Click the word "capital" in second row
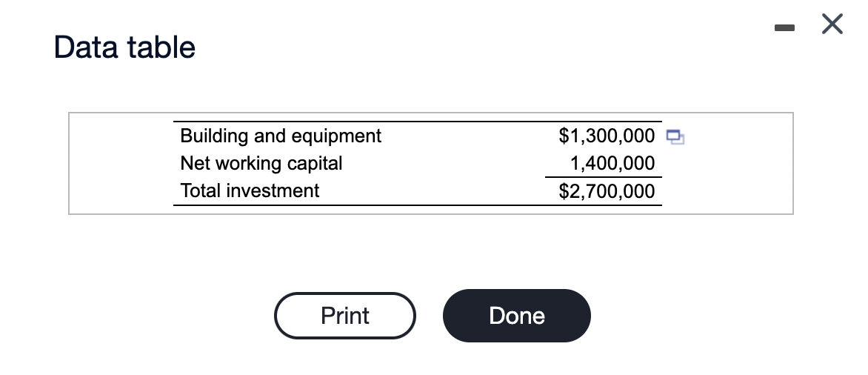The height and width of the screenshot is (375, 868). click(315, 163)
